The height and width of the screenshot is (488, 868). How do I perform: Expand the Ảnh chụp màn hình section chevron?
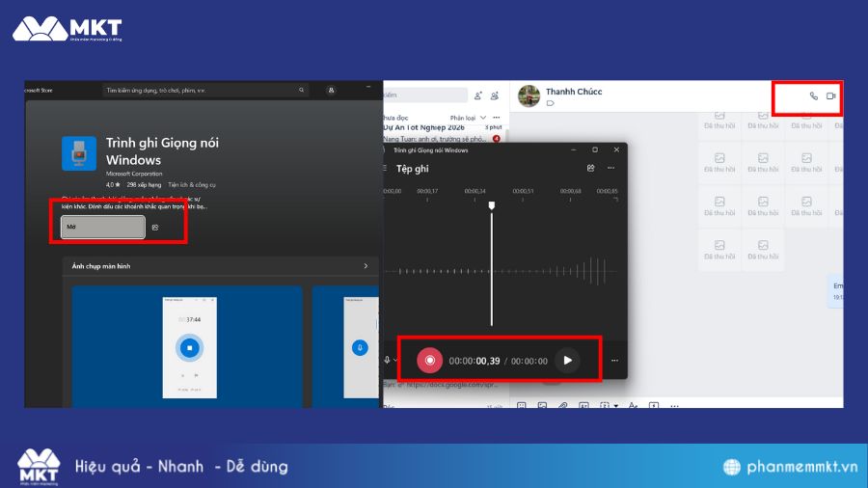[366, 266]
